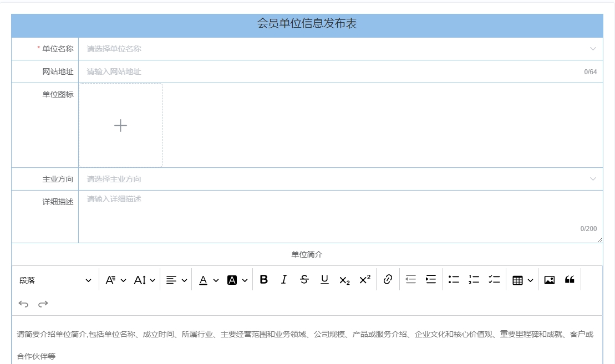The height and width of the screenshot is (364, 615).
Task: Open the font color picker
Action: tap(209, 280)
